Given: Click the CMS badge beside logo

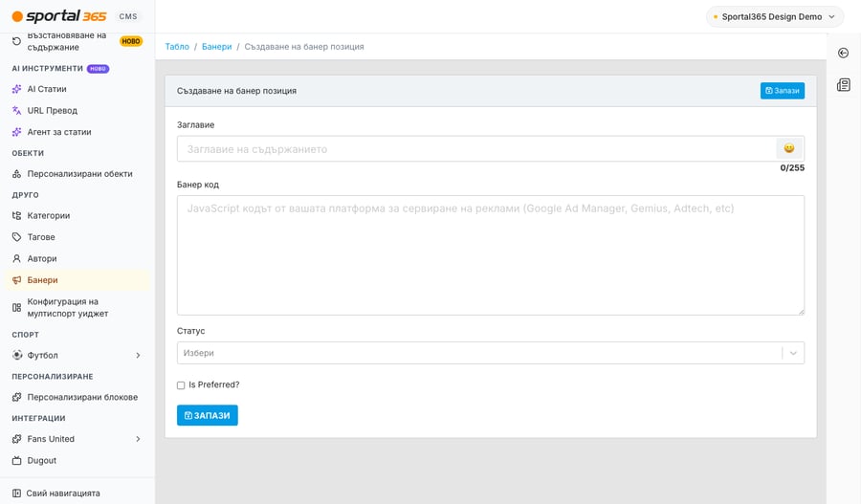Looking at the screenshot, I should (x=128, y=16).
